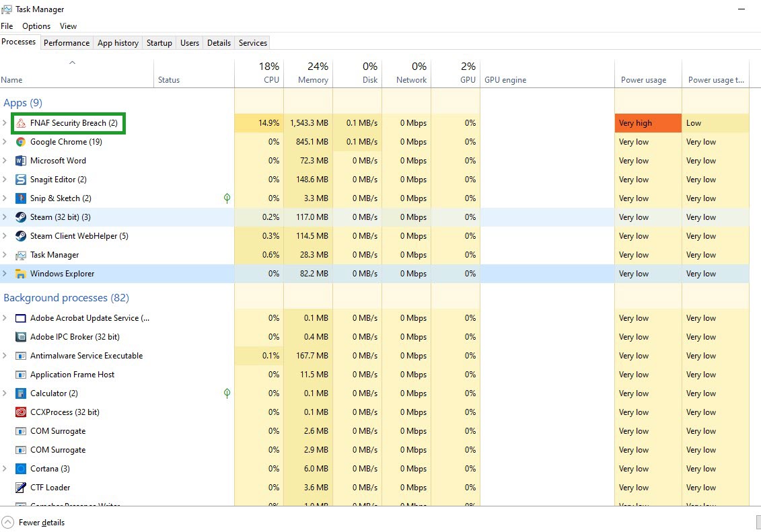This screenshot has width=761, height=532.
Task: Click the Google Chrome icon in Apps list
Action: point(20,142)
